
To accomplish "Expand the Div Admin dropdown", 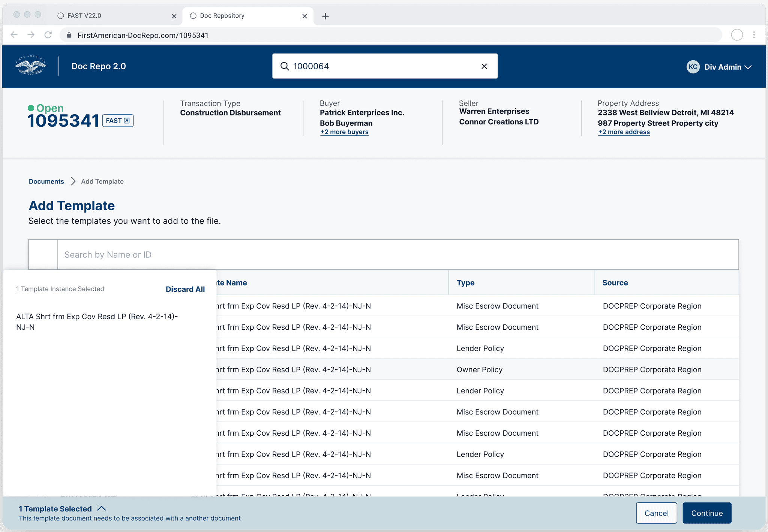I will 748,67.
